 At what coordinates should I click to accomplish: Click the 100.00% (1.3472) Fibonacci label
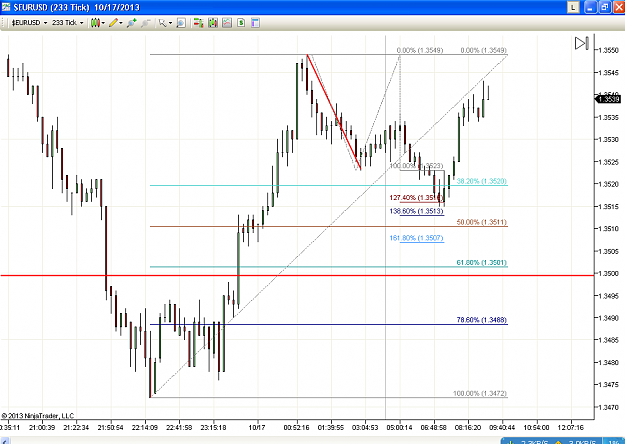click(x=480, y=393)
